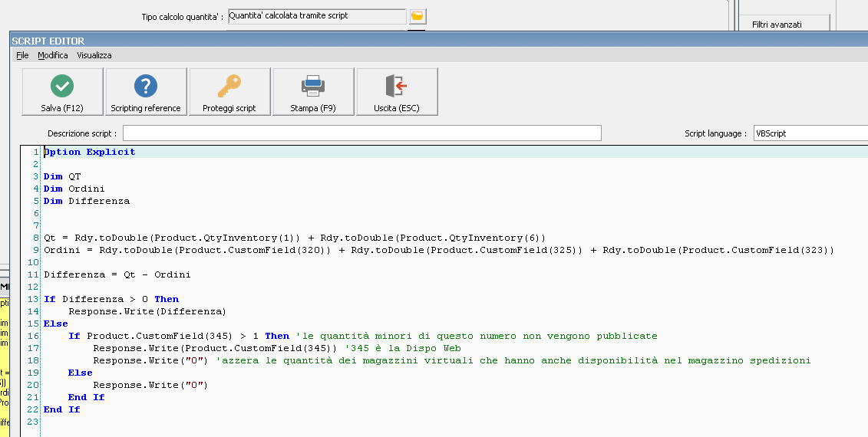Open the Script language VBScript combo box
Screen dimensions: 868x437
point(810,133)
